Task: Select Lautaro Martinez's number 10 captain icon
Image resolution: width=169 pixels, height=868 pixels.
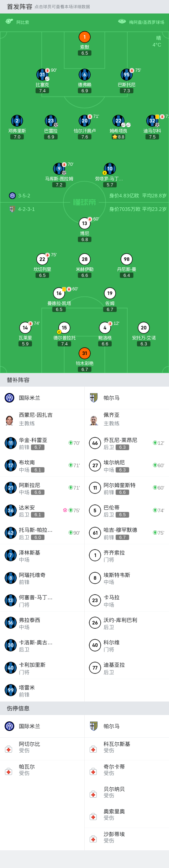Action: point(110,169)
